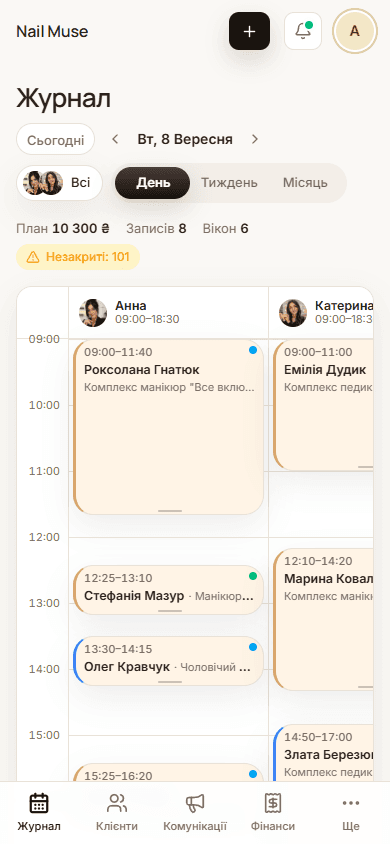Tap the plus button to add appointment

[x=249, y=31]
